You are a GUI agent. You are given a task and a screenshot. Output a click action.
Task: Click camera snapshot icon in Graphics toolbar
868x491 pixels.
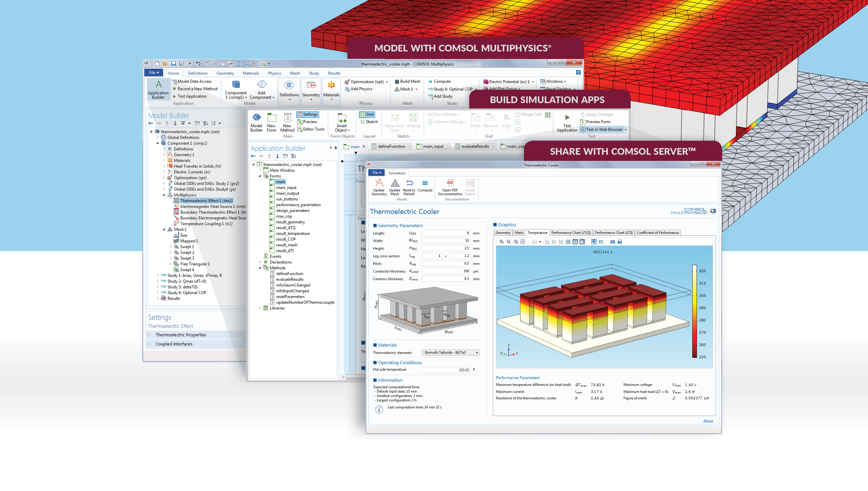612,242
